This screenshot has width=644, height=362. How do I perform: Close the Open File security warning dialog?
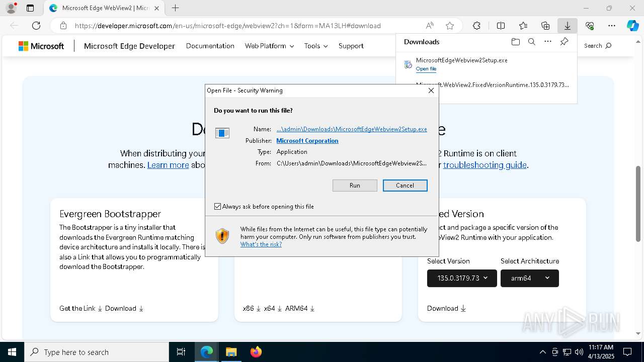pyautogui.click(x=431, y=90)
